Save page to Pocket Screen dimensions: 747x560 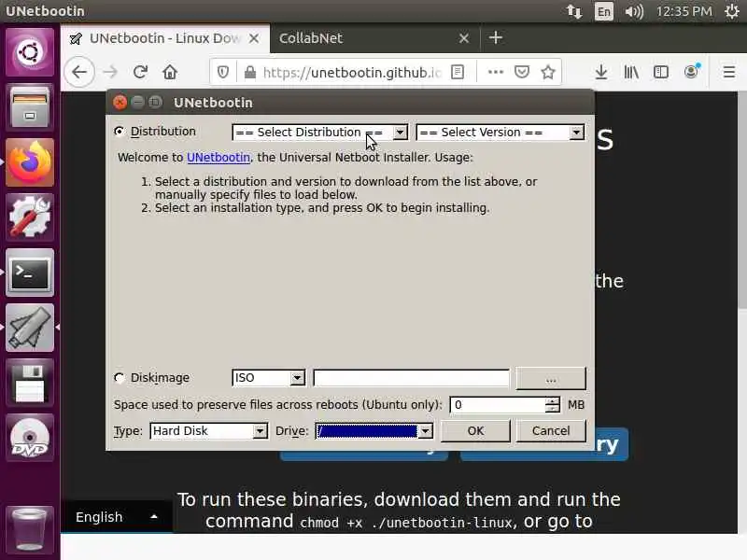pyautogui.click(x=522, y=73)
